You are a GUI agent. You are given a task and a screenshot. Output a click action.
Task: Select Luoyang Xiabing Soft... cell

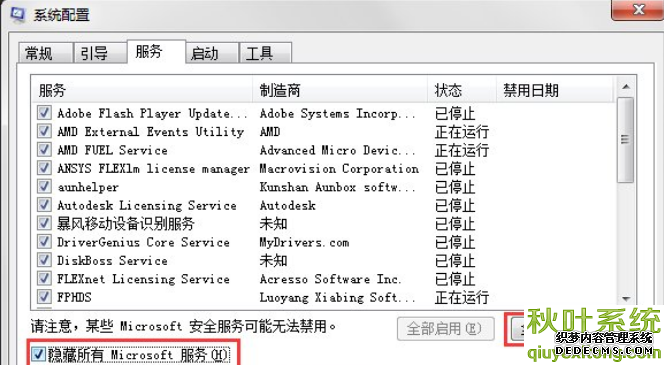[x=338, y=297]
